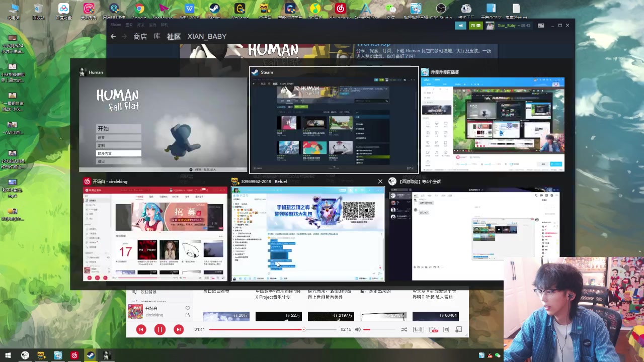644x362 pixels.
Task: Open Steam's blue announcements icon
Action: pyautogui.click(x=460, y=26)
